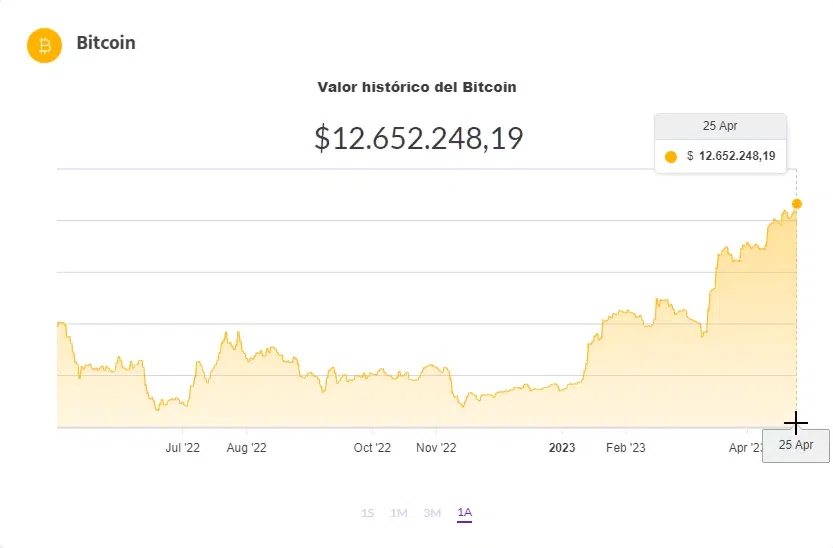Viewport: 833px width, 548px height.
Task: Click the Aug '22 axis label
Action: (x=246, y=448)
